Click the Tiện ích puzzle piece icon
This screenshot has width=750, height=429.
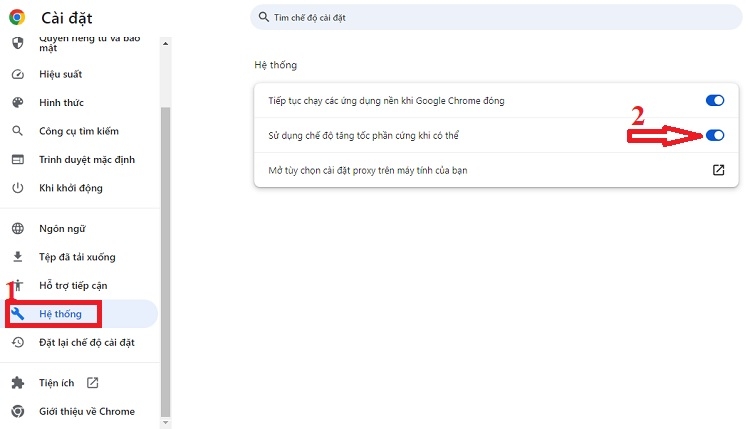pos(17,382)
